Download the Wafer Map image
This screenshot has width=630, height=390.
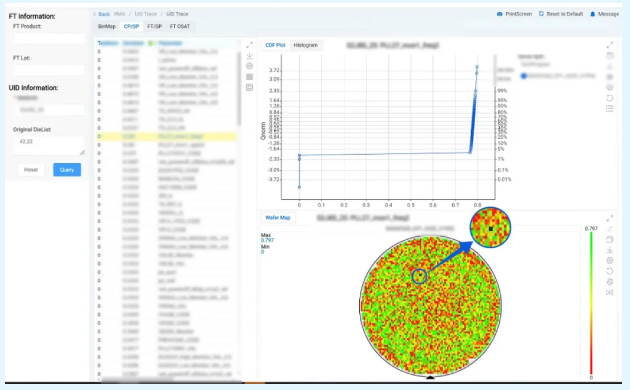[610, 250]
